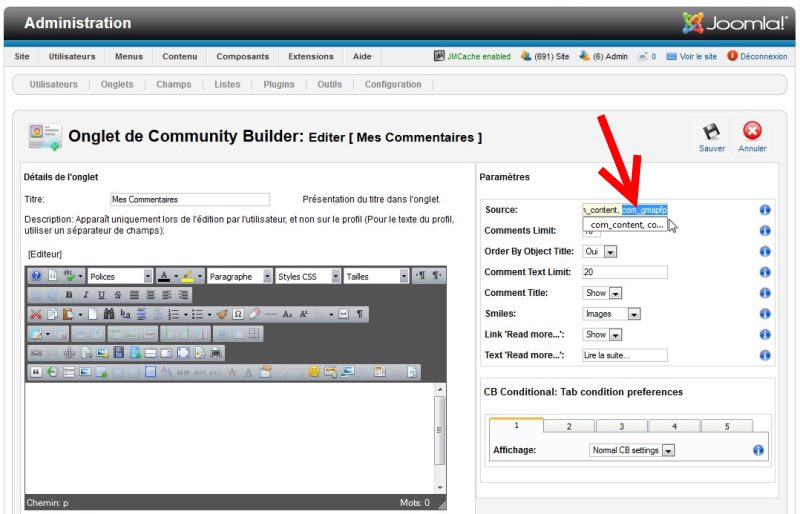The image size is (800, 514).
Task: Click info icon next to Smiles
Action: [764, 313]
